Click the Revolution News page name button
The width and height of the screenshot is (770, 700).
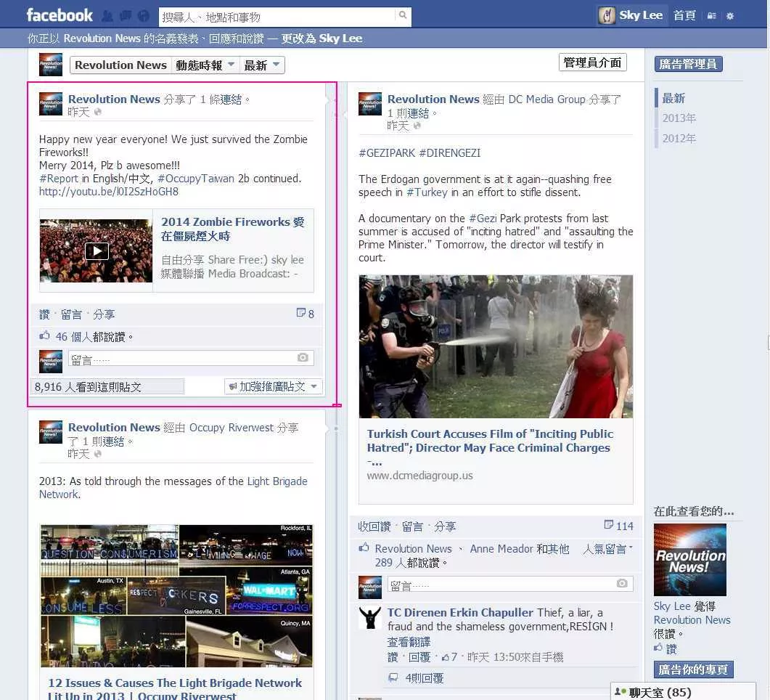tap(120, 65)
